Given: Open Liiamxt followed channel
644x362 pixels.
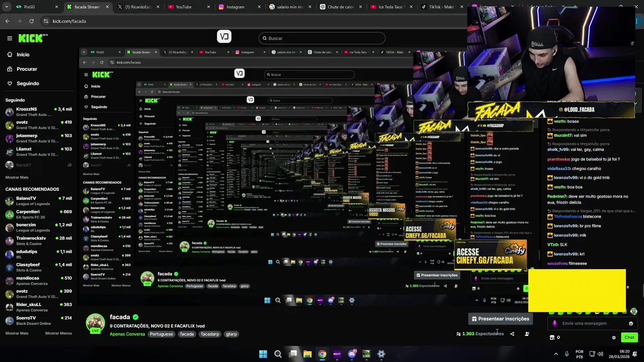Looking at the screenshot, I should [38, 152].
